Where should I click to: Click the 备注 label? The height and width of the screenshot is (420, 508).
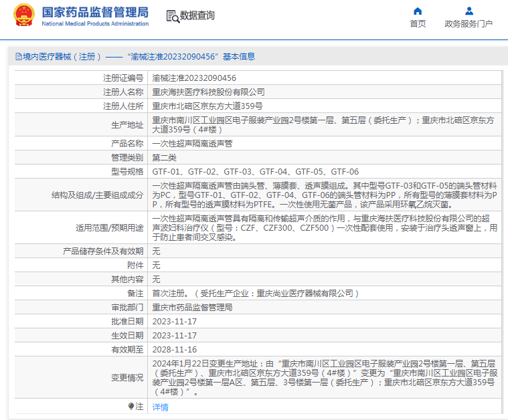coord(135,293)
